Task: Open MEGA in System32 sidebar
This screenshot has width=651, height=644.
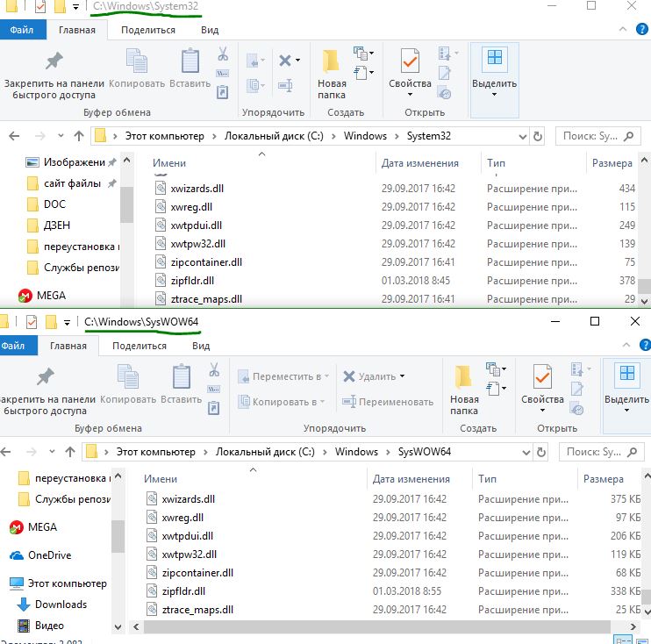Action: coord(51,296)
